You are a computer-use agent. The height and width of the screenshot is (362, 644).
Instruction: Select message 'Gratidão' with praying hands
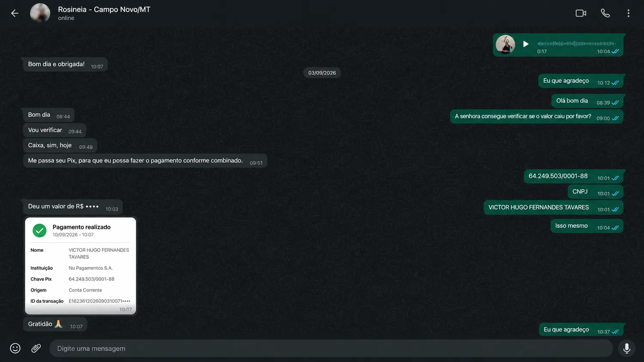(x=55, y=324)
